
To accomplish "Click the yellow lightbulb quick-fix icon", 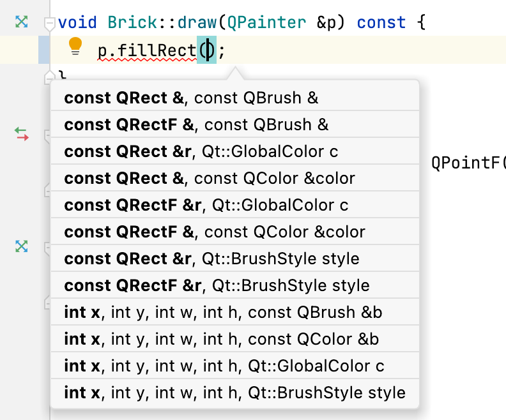I will (x=75, y=47).
